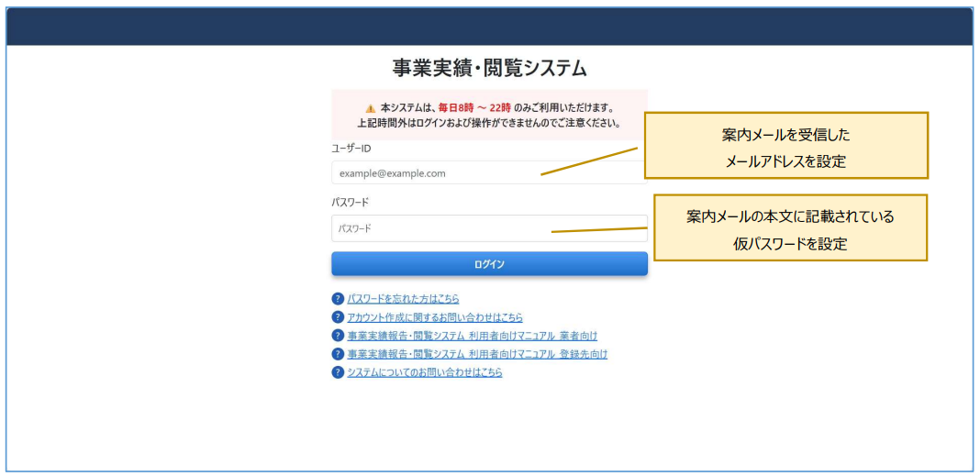
Task: Click the ユーザーID label above the email field
Action: pos(351,149)
